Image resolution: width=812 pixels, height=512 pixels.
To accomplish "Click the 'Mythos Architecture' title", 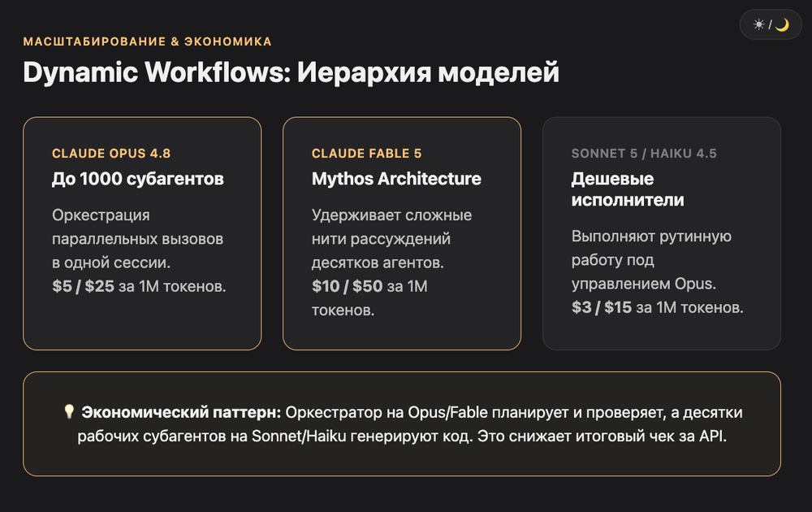I will point(397,179).
